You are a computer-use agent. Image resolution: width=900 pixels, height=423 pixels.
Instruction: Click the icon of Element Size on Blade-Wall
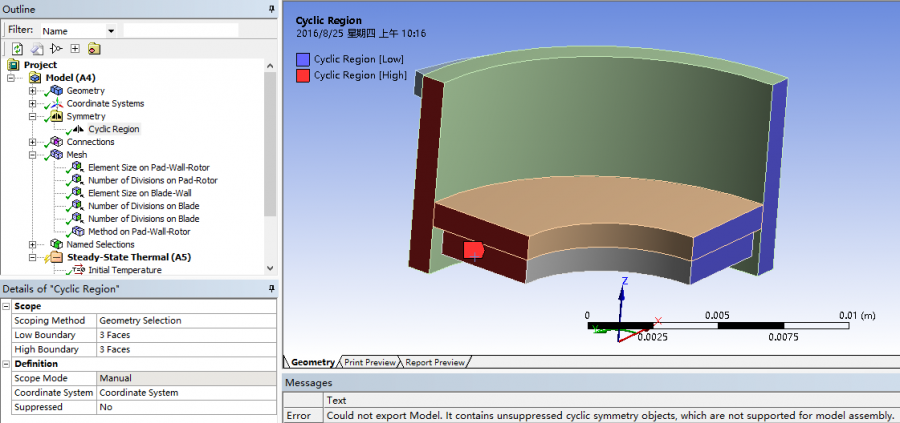(78, 193)
